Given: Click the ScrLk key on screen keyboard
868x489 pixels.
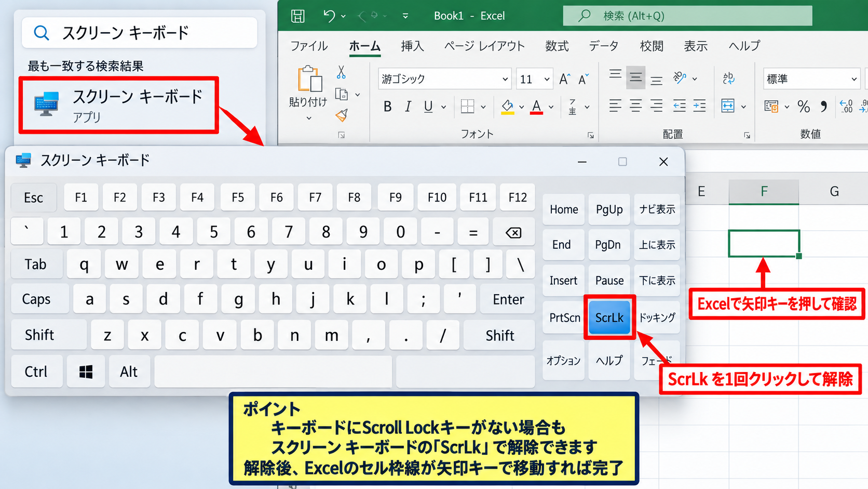Looking at the screenshot, I should click(x=609, y=318).
